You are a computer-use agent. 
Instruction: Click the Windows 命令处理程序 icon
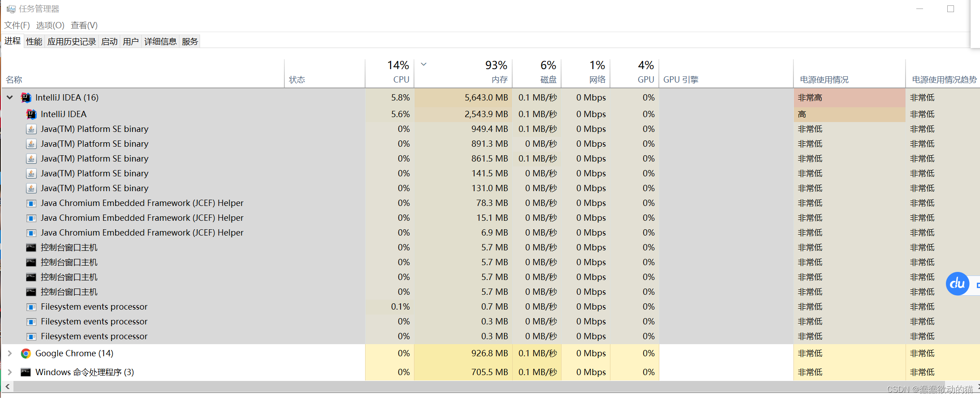(x=26, y=372)
